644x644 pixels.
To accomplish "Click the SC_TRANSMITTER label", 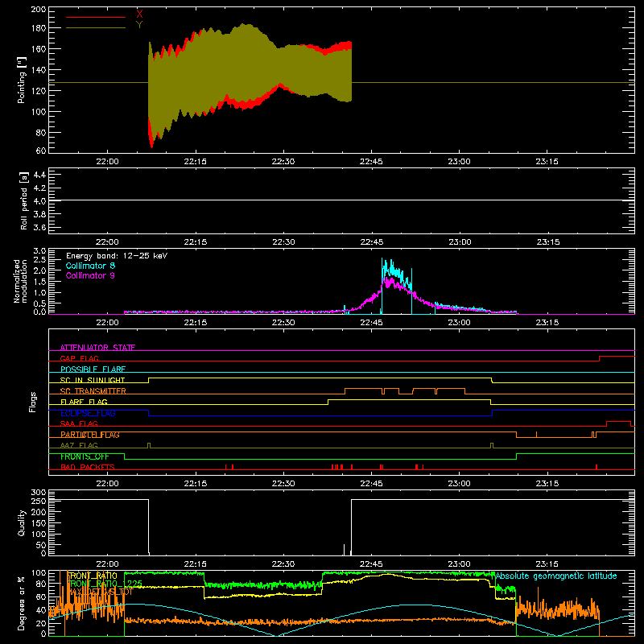I will pyautogui.click(x=93, y=391).
